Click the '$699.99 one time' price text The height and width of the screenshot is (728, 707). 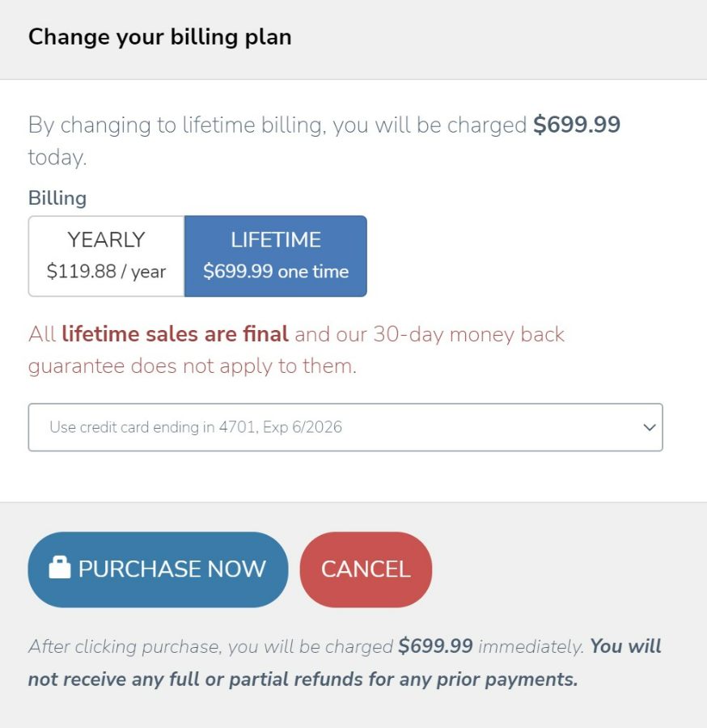tap(276, 271)
